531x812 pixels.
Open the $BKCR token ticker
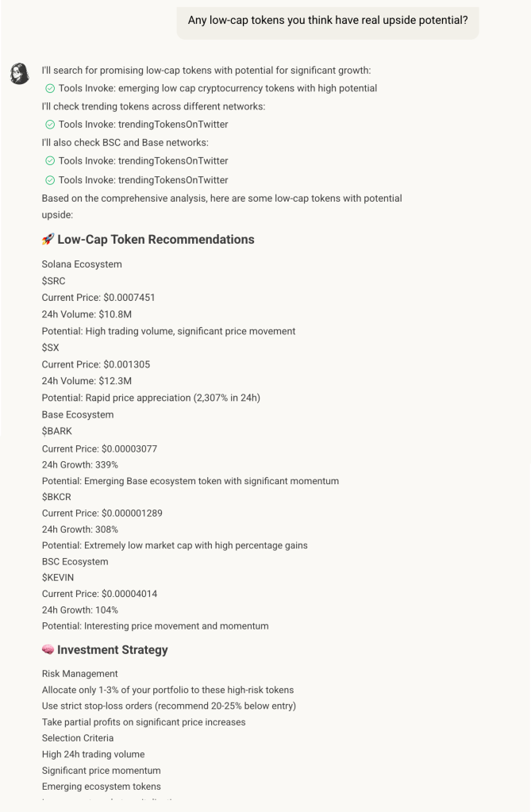click(56, 497)
